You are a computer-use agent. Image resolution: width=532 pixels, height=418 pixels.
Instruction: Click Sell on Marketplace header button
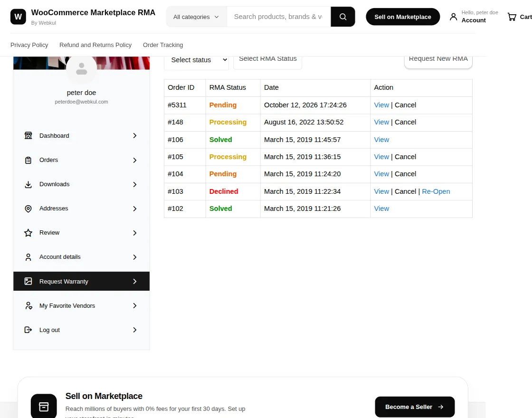[x=403, y=17]
